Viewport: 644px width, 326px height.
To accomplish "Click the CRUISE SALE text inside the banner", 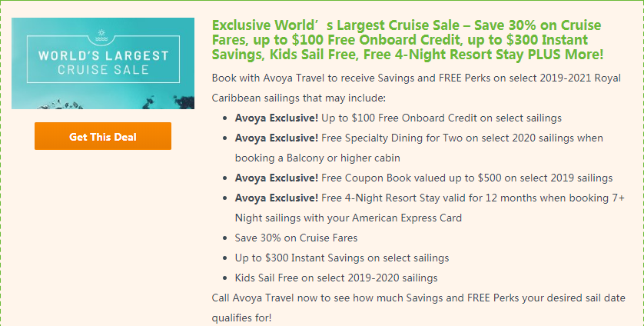I will [x=103, y=69].
